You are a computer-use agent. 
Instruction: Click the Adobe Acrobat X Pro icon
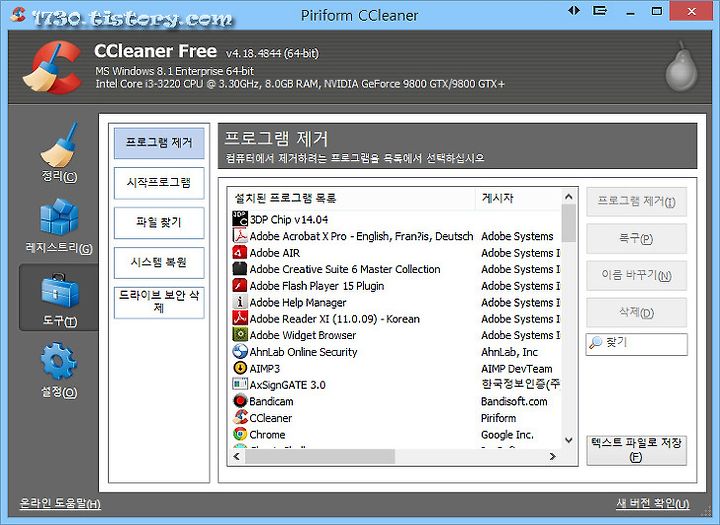coord(240,236)
